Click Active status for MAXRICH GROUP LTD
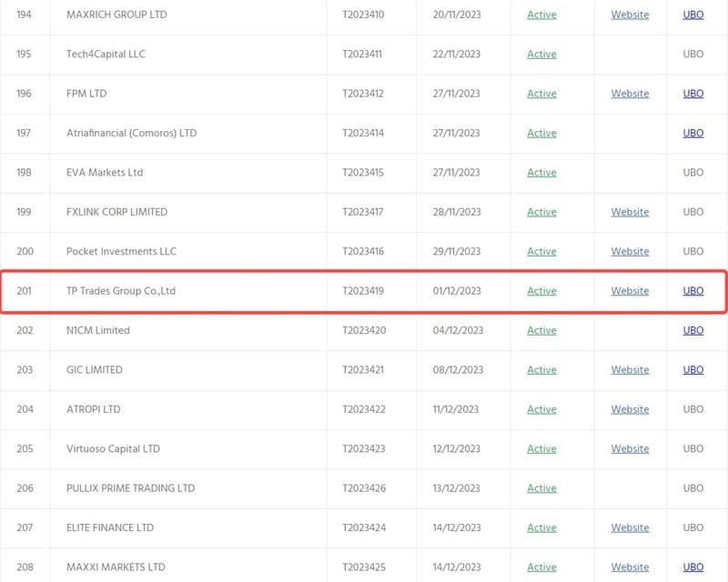The height and width of the screenshot is (582, 728). 541,15
